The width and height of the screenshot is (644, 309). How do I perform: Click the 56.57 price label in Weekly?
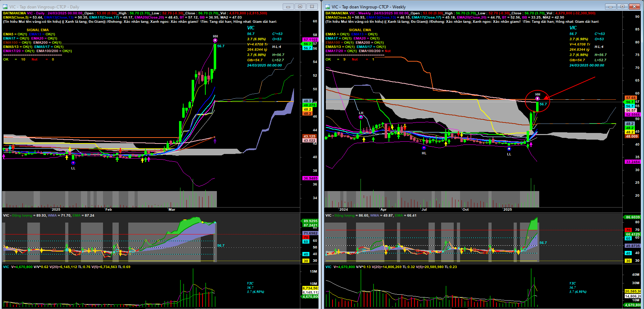point(631,110)
